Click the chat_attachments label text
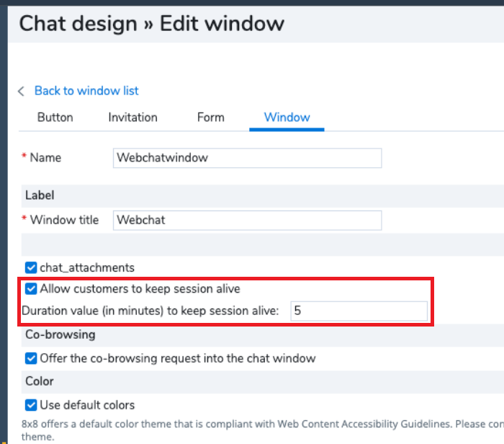 pyautogui.click(x=87, y=267)
